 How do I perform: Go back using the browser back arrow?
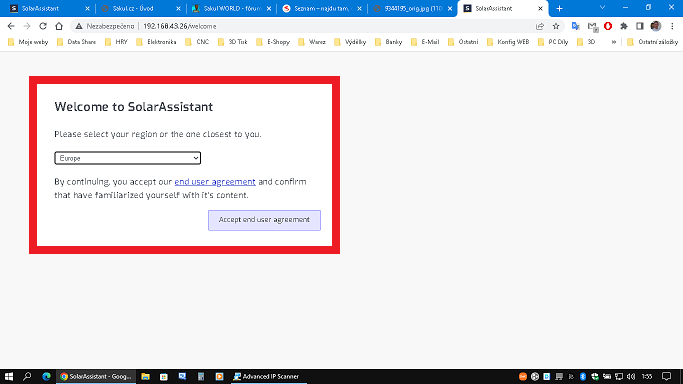point(11,26)
